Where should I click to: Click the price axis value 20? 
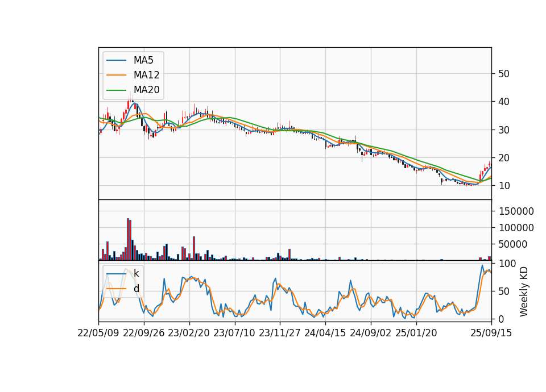tap(504, 157)
